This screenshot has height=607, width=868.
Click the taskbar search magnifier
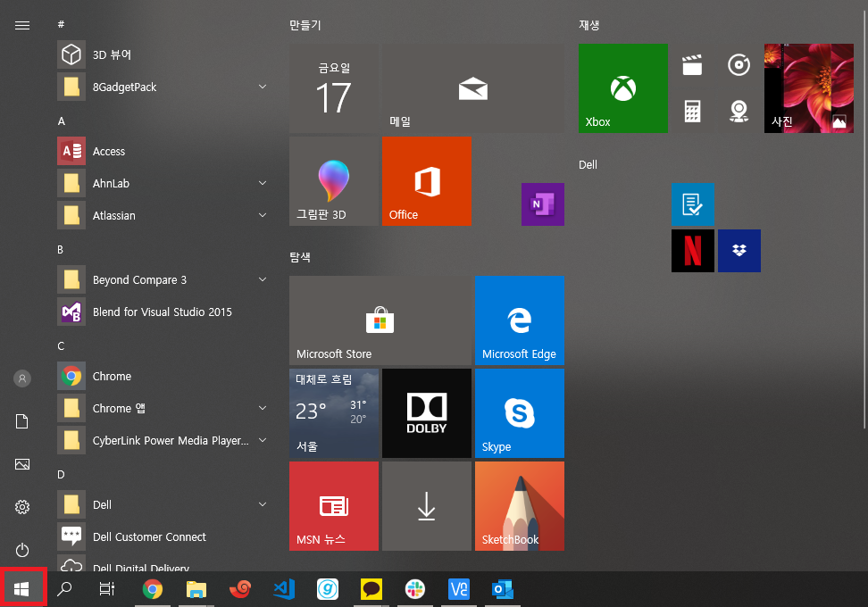[x=65, y=589]
